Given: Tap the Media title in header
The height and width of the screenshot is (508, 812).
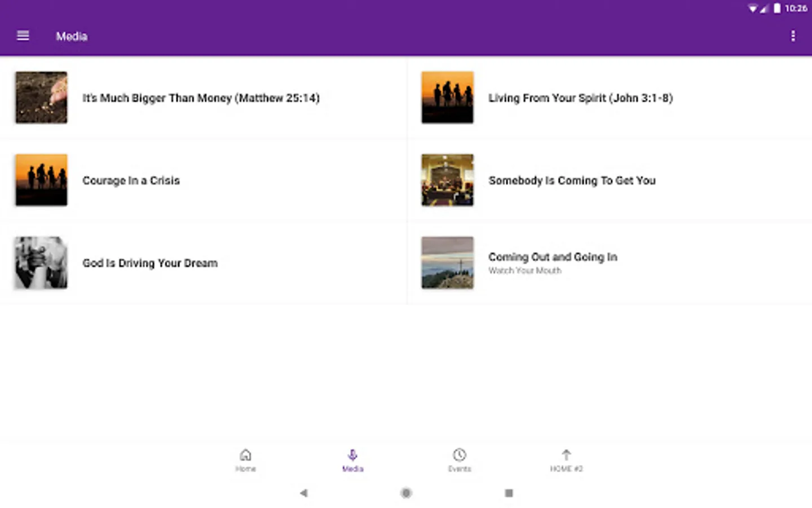Looking at the screenshot, I should coord(72,36).
